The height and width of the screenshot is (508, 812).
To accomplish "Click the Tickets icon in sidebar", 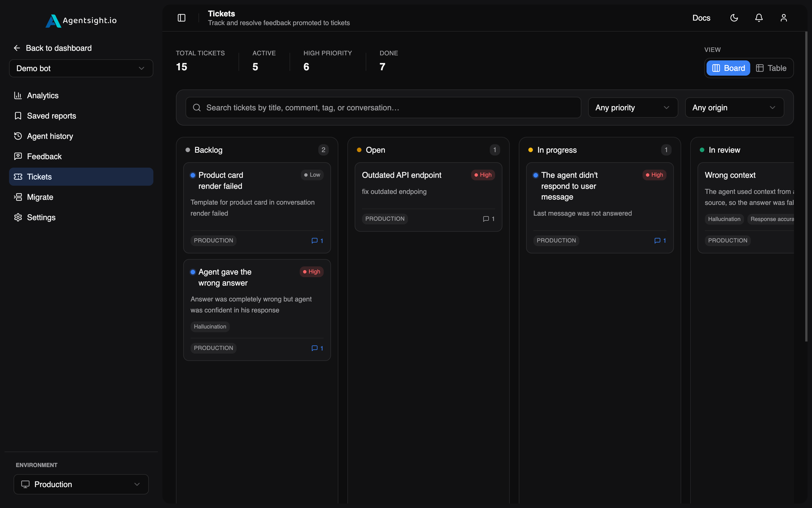I will [18, 177].
